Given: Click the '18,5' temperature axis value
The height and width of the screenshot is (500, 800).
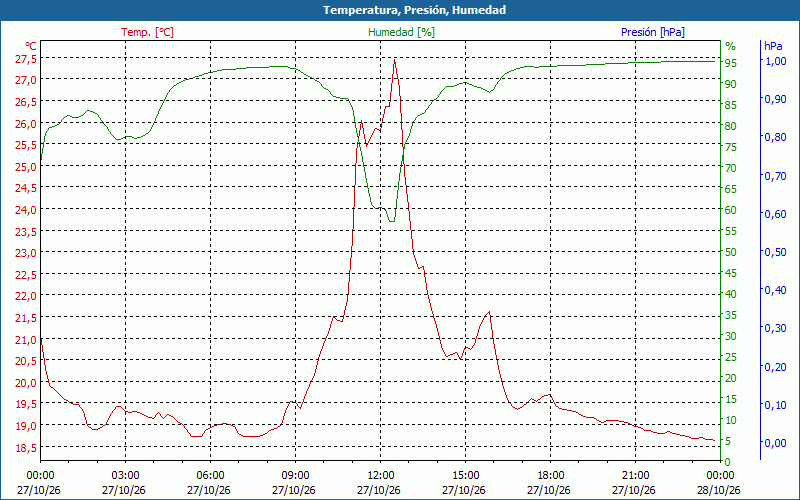Looking at the screenshot, I should (26, 447).
